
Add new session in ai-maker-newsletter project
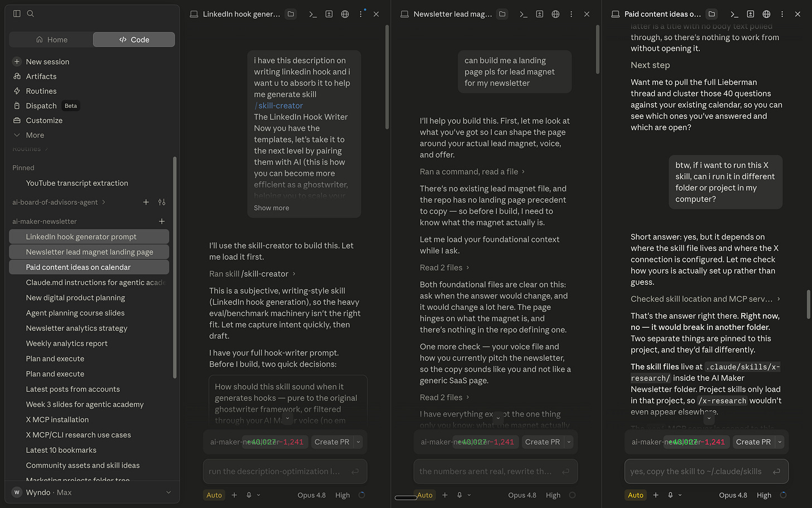coord(162,221)
